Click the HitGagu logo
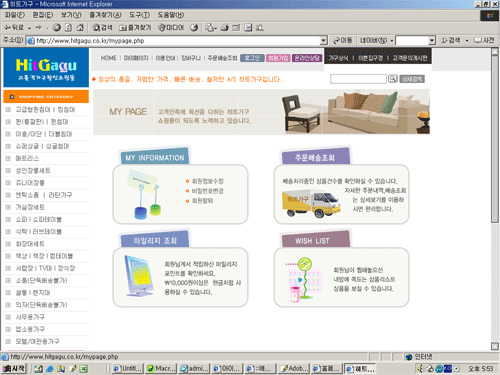This screenshot has width=500, height=375. coord(46,69)
